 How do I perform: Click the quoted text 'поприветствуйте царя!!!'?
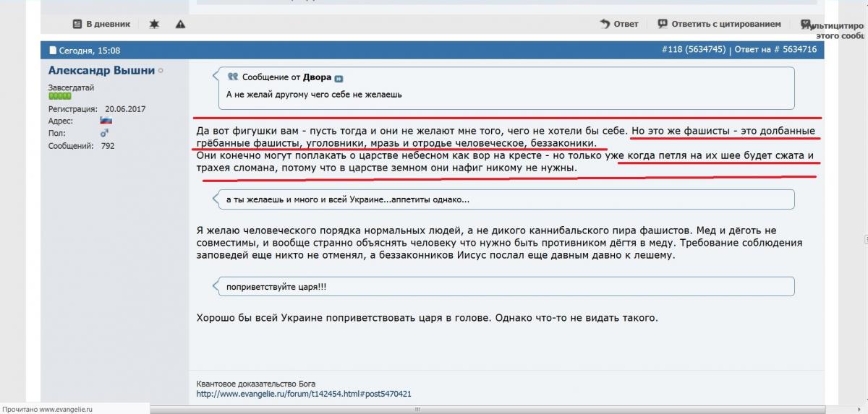(276, 286)
